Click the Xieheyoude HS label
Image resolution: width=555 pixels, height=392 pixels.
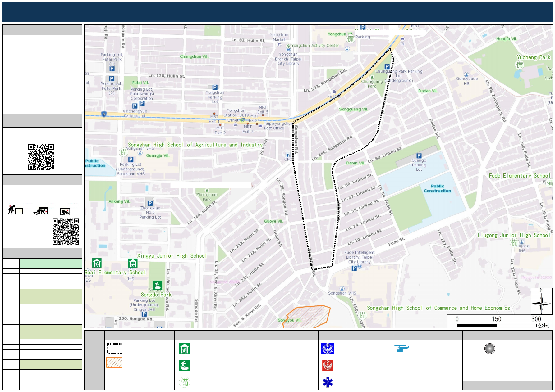[467, 81]
